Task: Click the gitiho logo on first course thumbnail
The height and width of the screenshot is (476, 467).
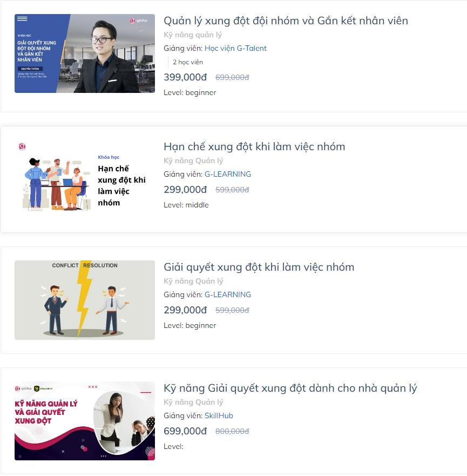Action: [139, 21]
